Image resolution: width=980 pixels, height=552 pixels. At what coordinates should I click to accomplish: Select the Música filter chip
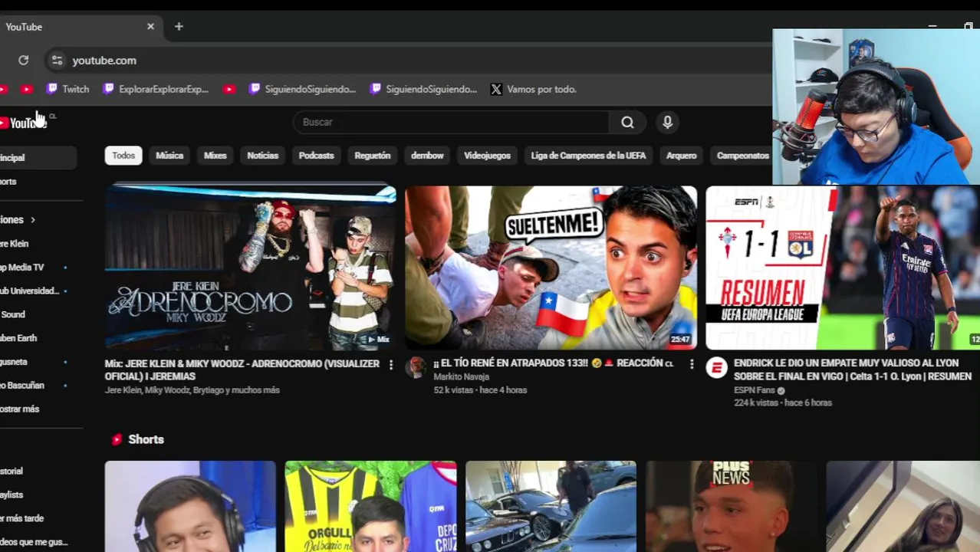tap(169, 155)
